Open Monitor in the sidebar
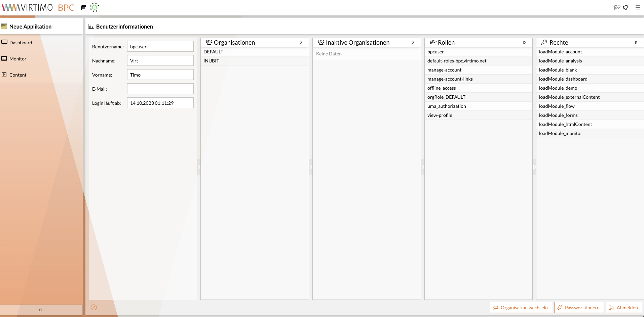The height and width of the screenshot is (317, 644). pyautogui.click(x=18, y=59)
